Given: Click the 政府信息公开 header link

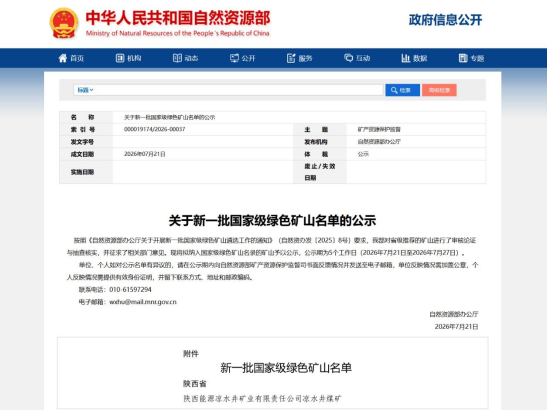Looking at the screenshot, I should [x=445, y=20].
